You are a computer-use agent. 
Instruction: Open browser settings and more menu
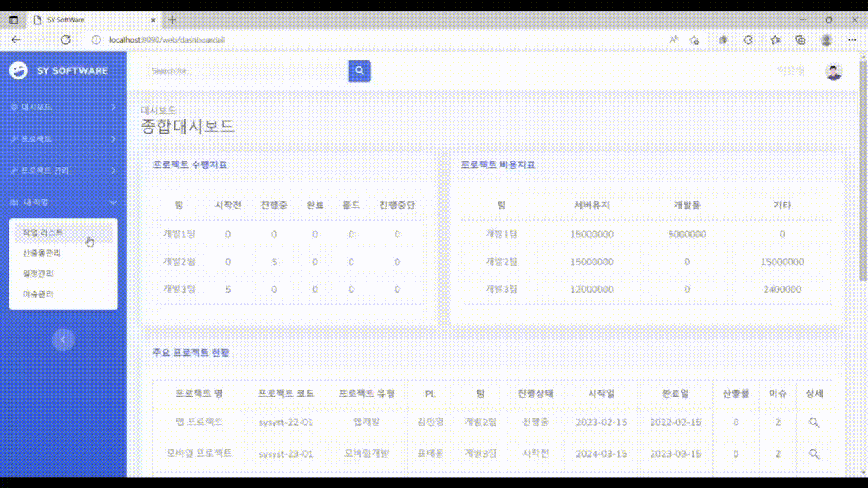(x=852, y=40)
